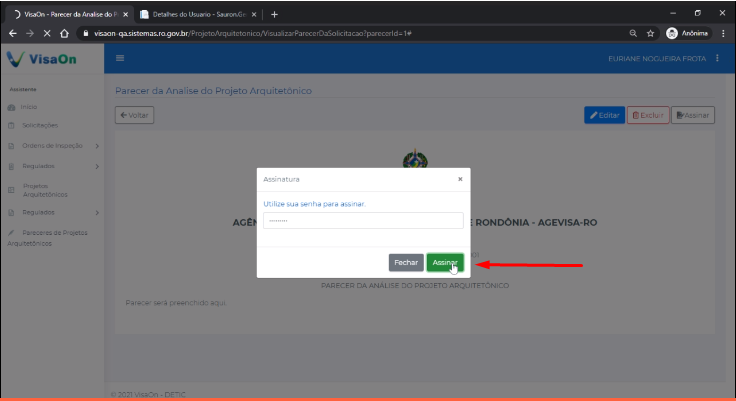
Task: Restore down the browser window
Action: point(698,13)
